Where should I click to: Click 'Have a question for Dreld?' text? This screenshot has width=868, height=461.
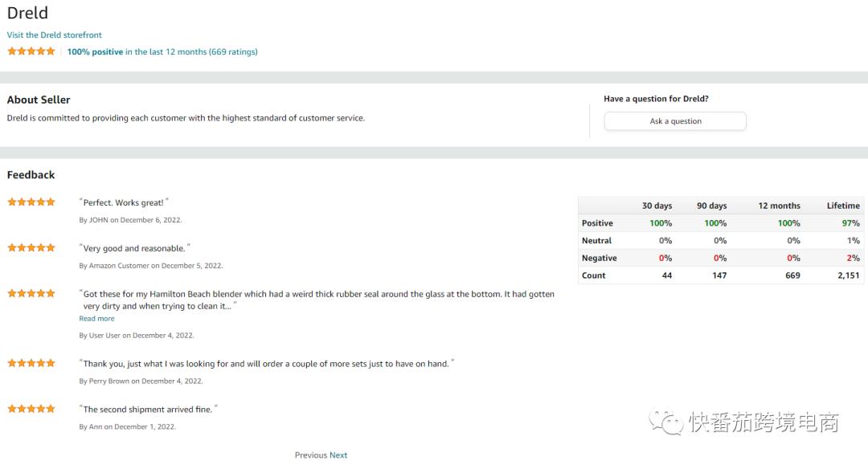[x=656, y=99]
